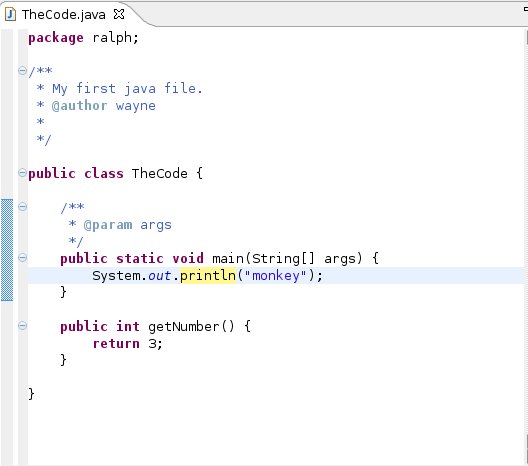Click the Java file icon on TheCode.java tab
528x466 pixels.
point(10,14)
